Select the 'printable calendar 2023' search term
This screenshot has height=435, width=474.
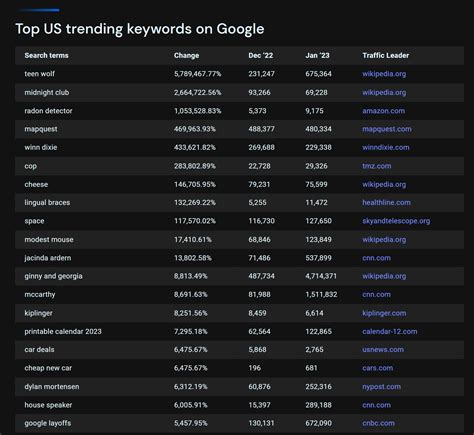tap(63, 332)
